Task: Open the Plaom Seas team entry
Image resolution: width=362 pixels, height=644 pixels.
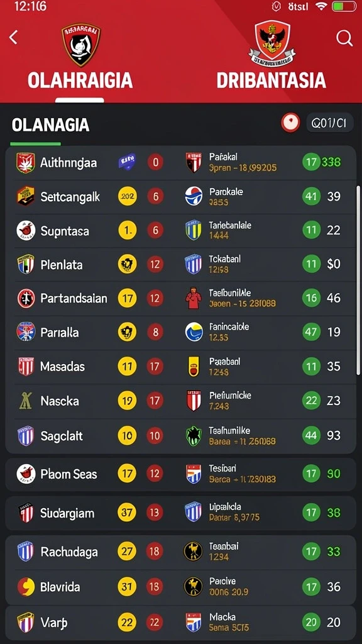Action: click(x=180, y=474)
